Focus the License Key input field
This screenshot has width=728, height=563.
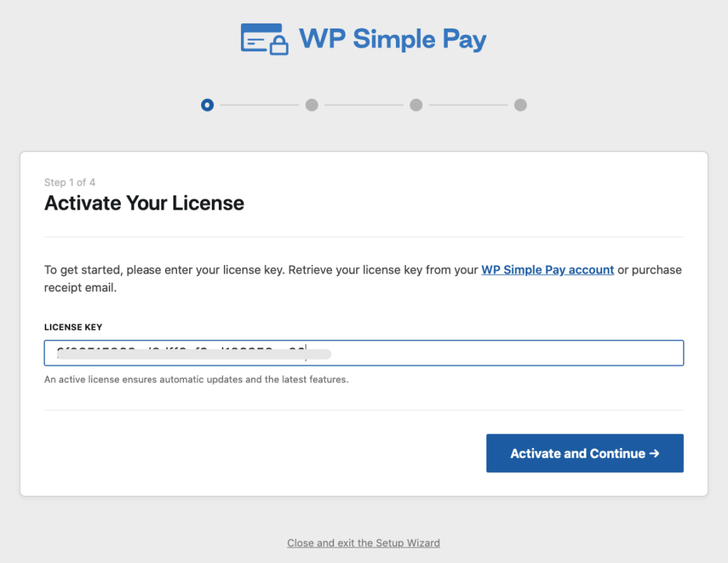498,353
